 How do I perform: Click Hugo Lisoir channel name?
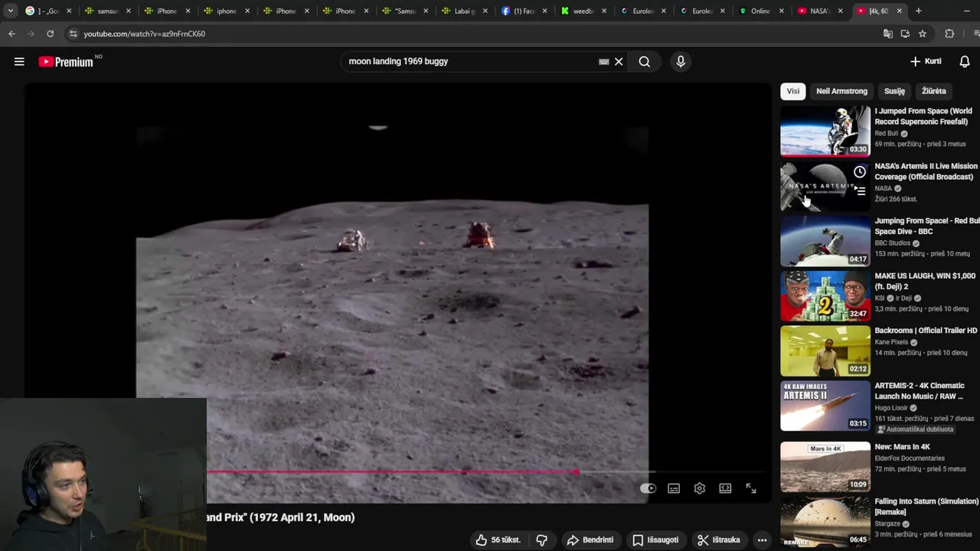click(890, 408)
